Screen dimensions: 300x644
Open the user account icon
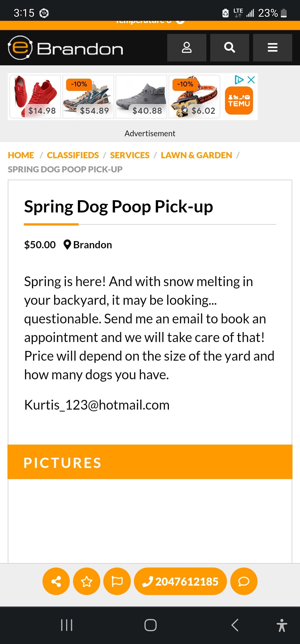(187, 48)
